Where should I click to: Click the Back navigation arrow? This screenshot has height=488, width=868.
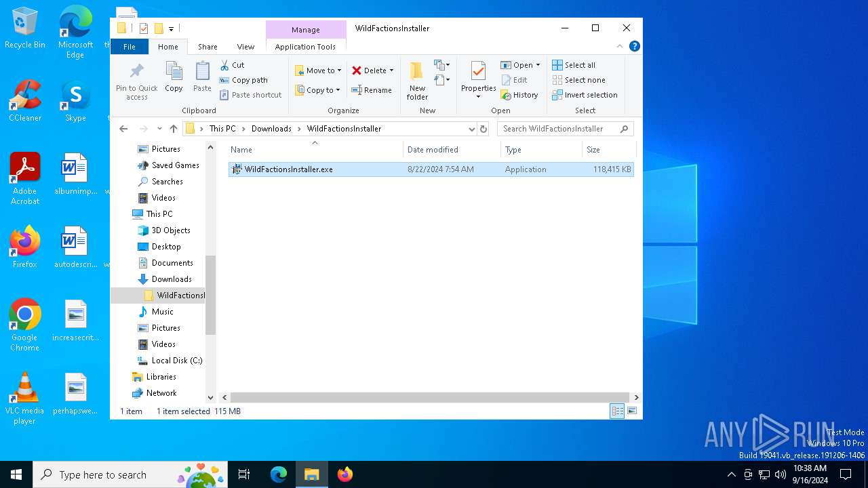coord(123,129)
